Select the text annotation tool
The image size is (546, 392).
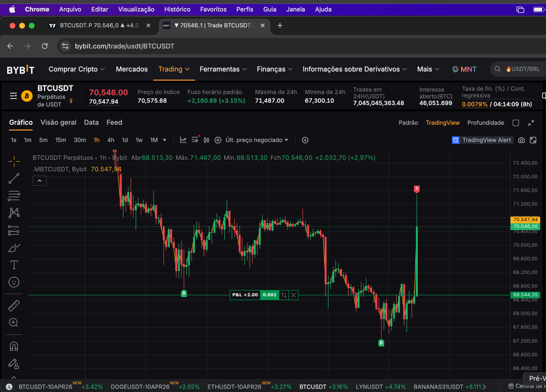point(14,265)
